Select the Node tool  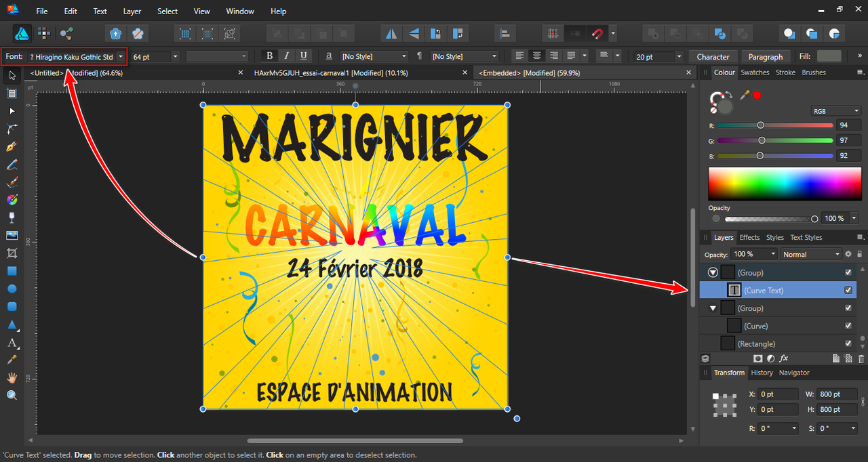[12, 110]
